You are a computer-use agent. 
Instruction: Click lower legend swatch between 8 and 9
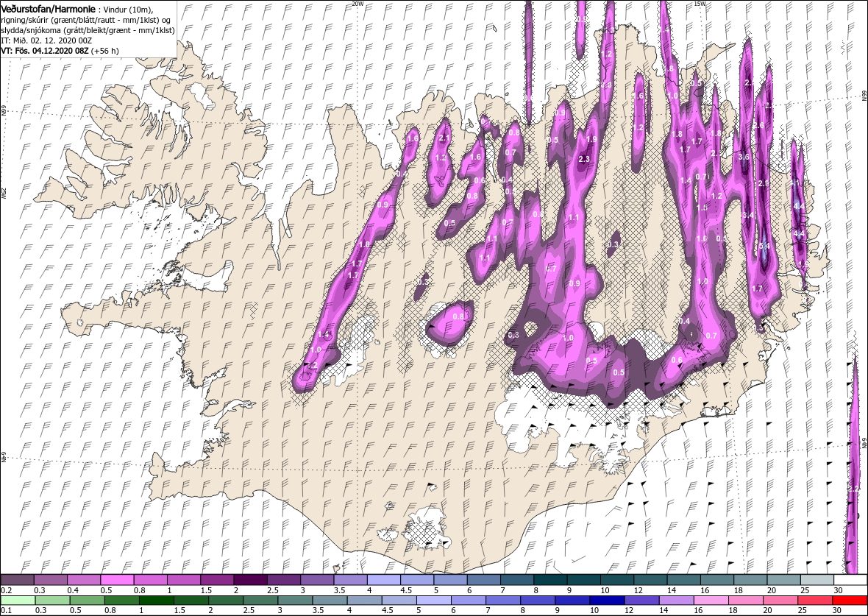coord(538,601)
